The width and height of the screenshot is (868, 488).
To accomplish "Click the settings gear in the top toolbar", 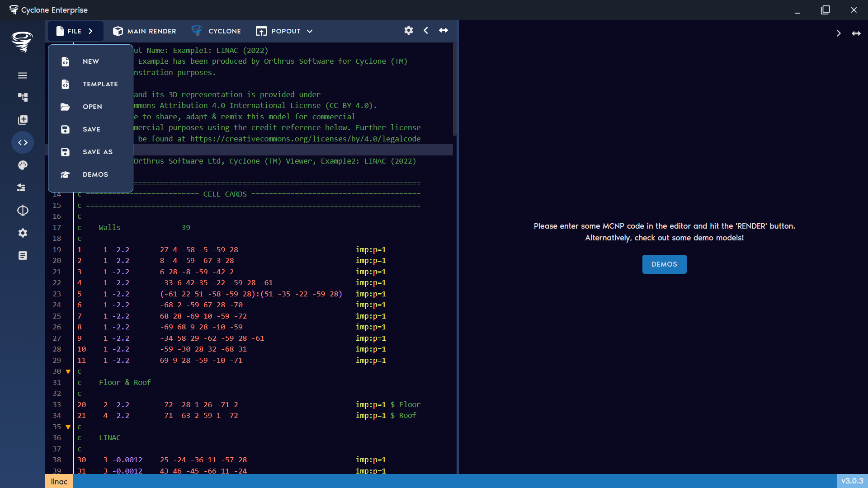I will pyautogui.click(x=408, y=30).
